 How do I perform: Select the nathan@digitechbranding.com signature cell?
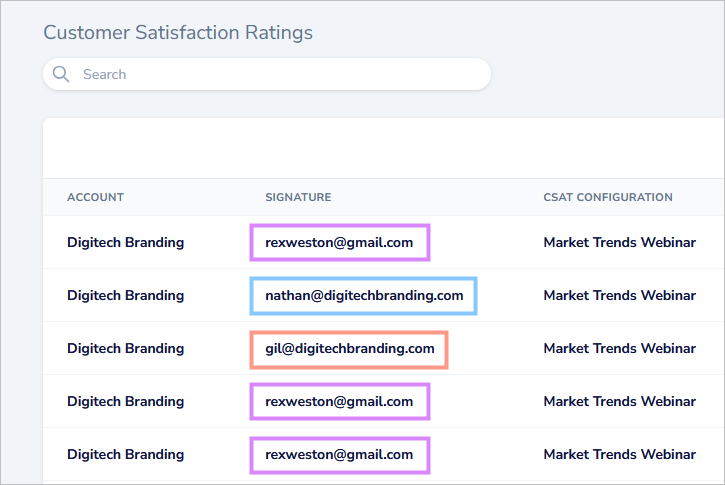[x=364, y=295]
